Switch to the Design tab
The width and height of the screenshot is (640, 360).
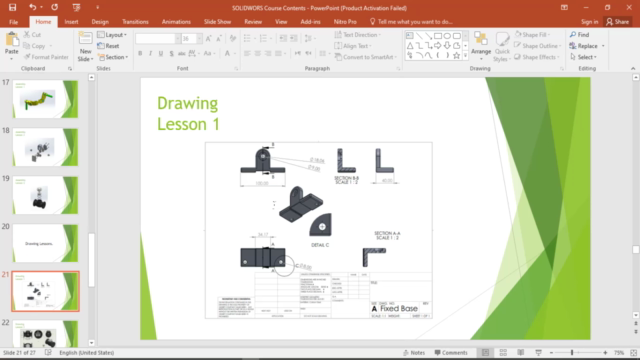tap(100, 22)
